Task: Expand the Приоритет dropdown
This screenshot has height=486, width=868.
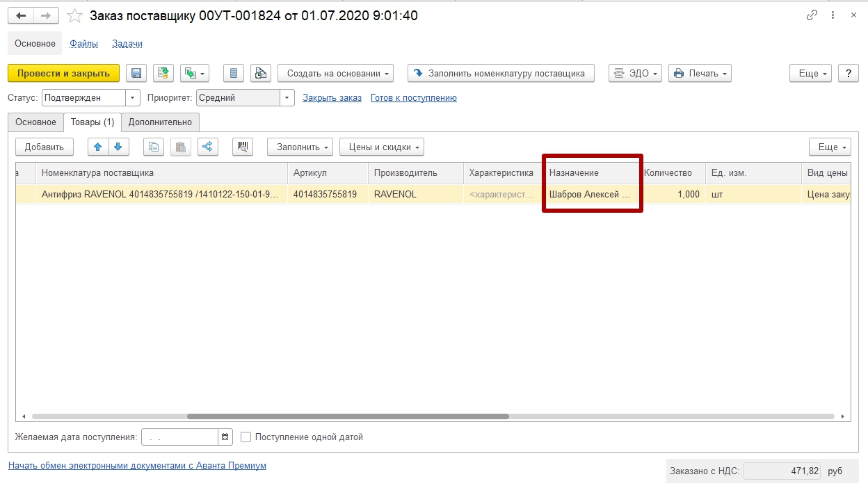Action: tap(287, 98)
